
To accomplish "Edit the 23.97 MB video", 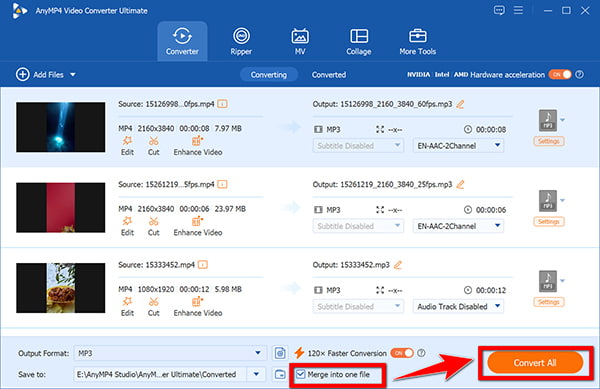I will [x=127, y=226].
